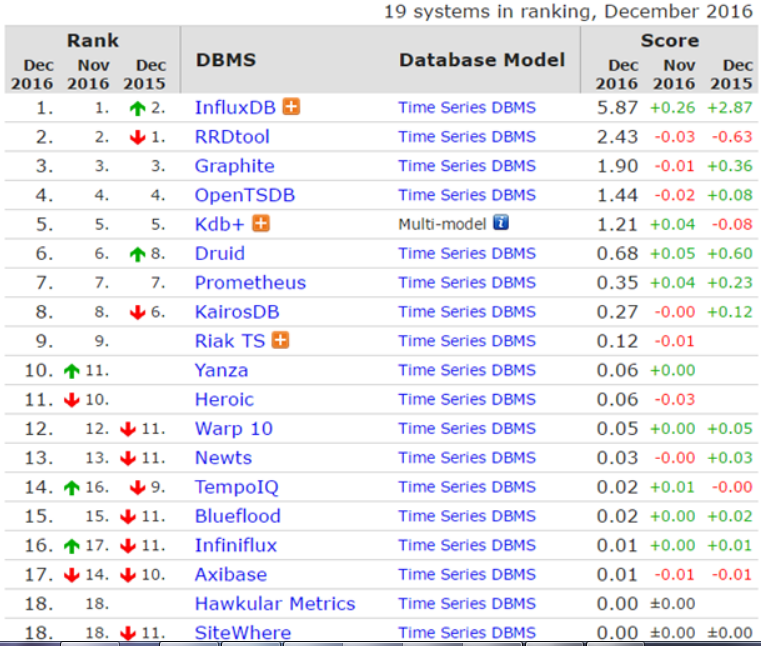This screenshot has height=646, width=761.
Task: Open the OpenTSDB link
Action: (245, 195)
